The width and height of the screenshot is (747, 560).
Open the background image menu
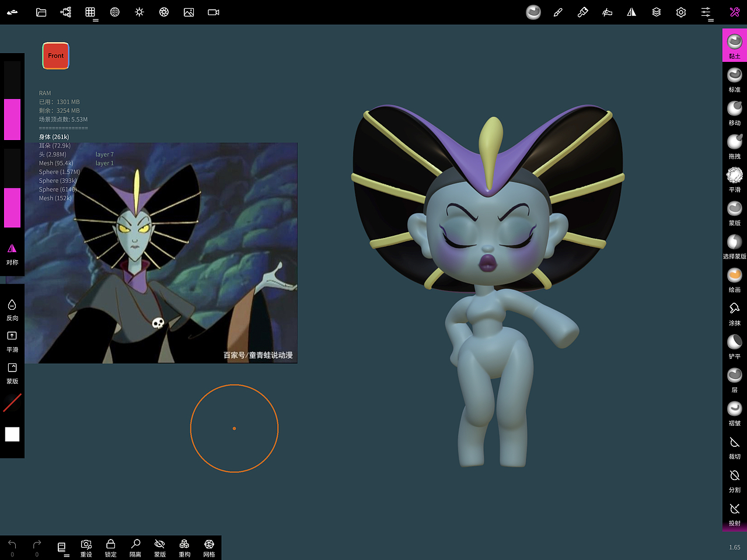tap(189, 12)
